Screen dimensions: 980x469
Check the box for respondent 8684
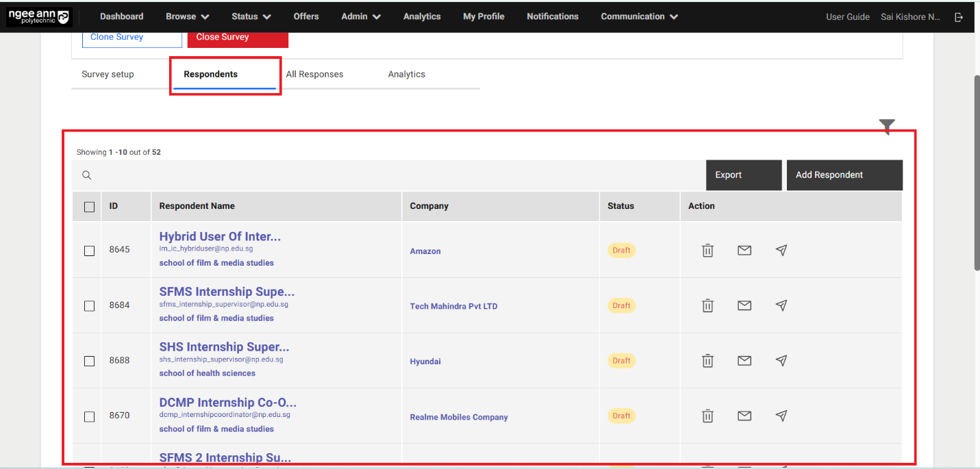[x=89, y=306]
